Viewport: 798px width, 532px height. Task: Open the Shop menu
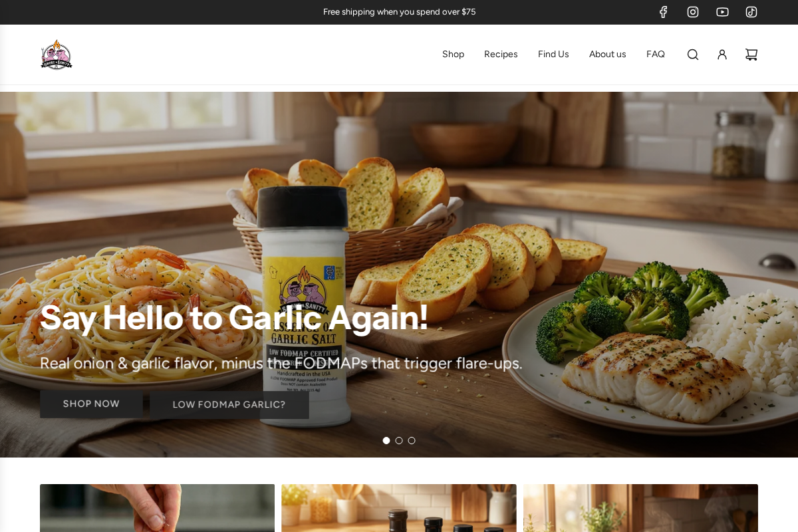(x=453, y=55)
